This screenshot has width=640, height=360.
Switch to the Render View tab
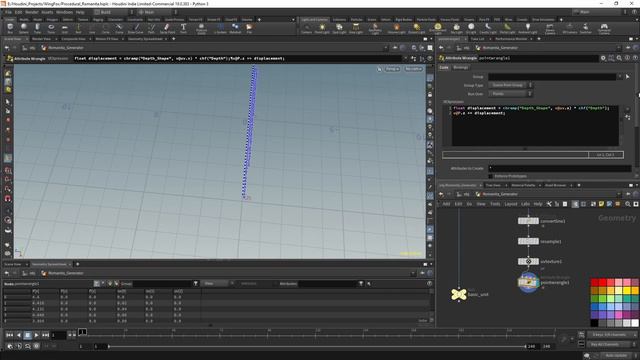pyautogui.click(x=41, y=39)
